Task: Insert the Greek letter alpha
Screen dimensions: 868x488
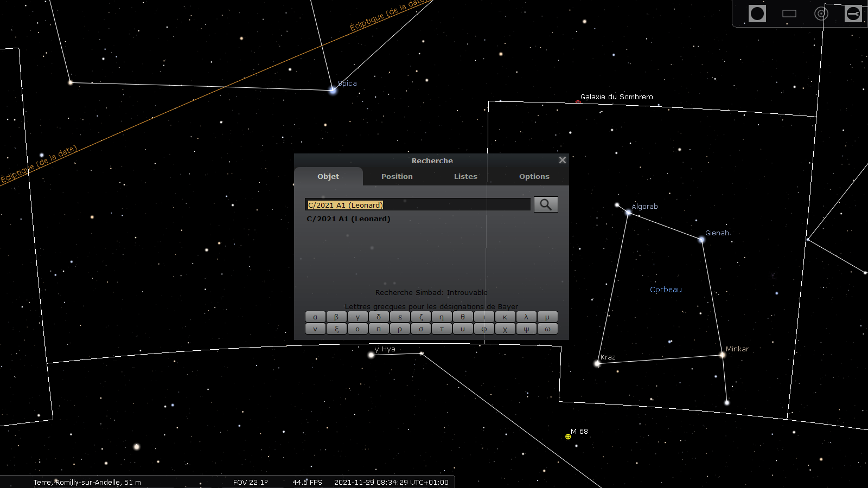Action: (x=315, y=317)
